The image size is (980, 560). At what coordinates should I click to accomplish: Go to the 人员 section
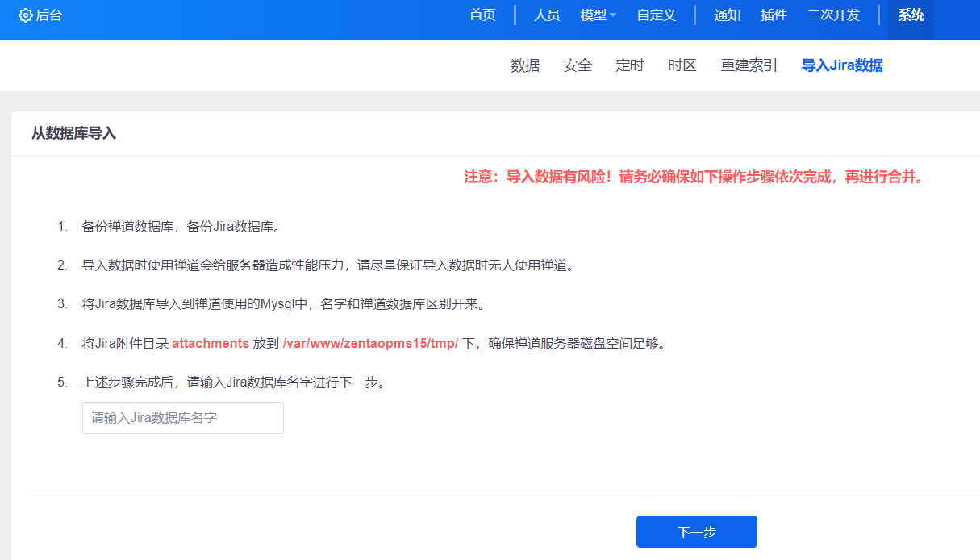coord(547,15)
